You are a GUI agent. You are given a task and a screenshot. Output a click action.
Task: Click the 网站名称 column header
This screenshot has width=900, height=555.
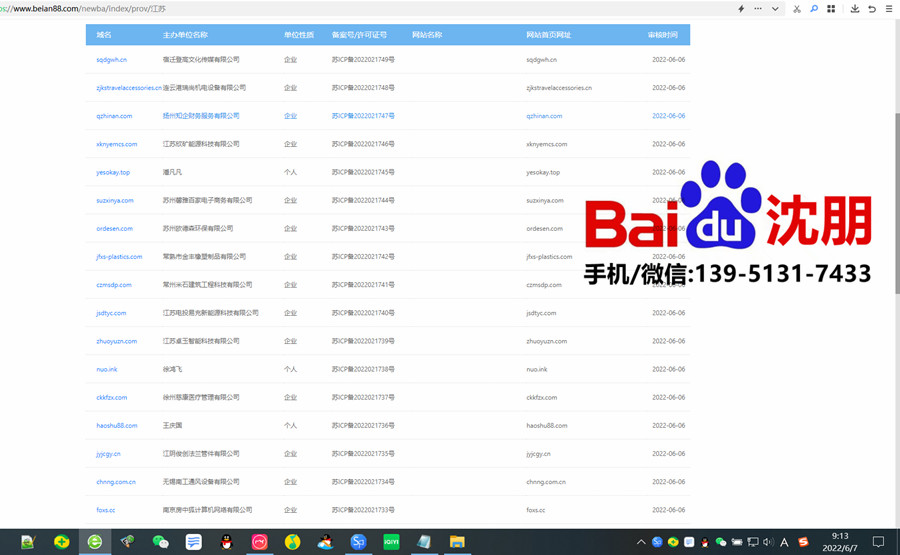[x=426, y=35]
